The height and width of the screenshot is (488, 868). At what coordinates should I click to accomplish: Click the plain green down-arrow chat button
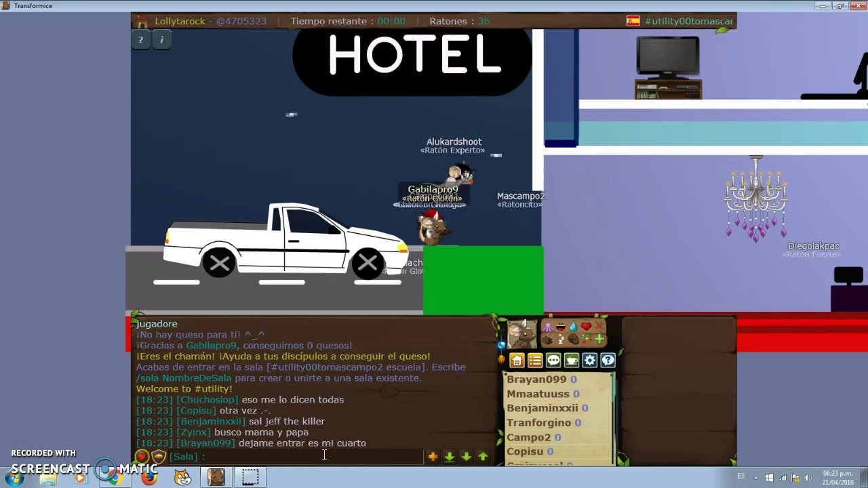[467, 457]
